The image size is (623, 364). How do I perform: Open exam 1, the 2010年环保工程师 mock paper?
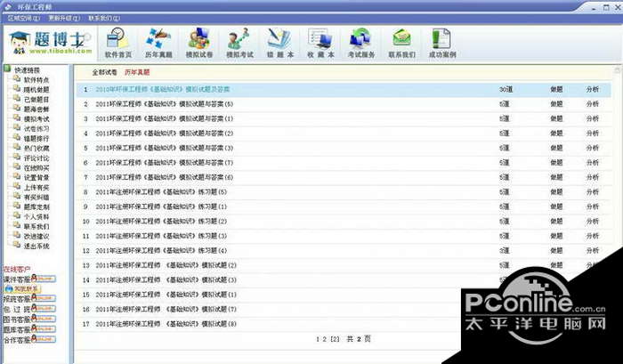163,89
